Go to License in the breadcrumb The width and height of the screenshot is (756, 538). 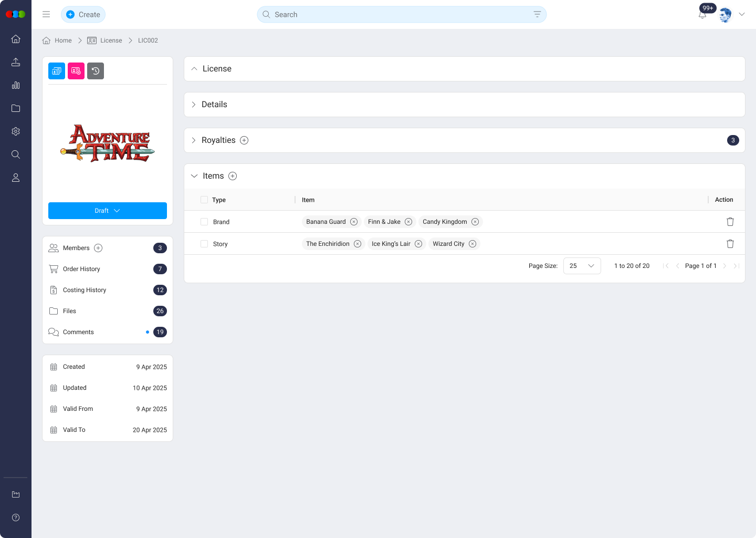coord(111,40)
